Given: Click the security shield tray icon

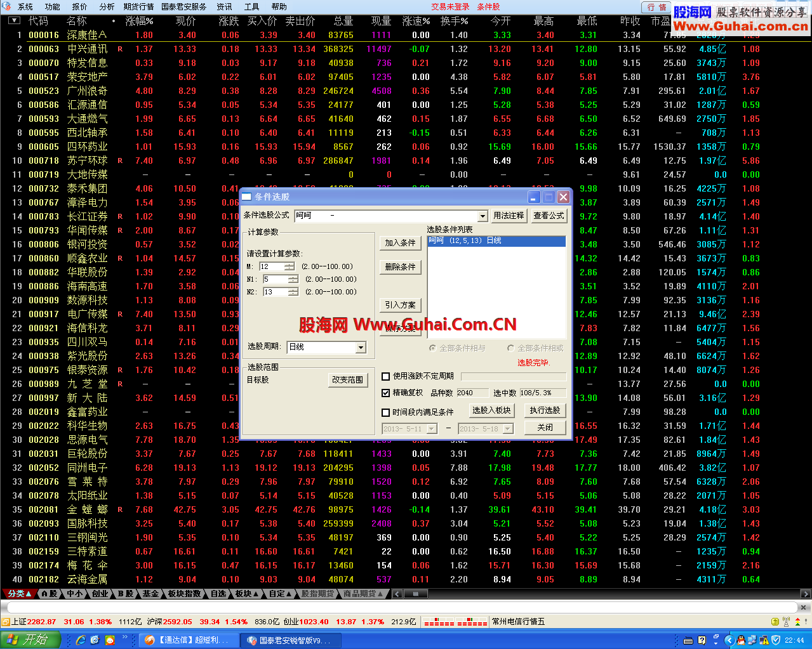Looking at the screenshot, I should pos(776,640).
